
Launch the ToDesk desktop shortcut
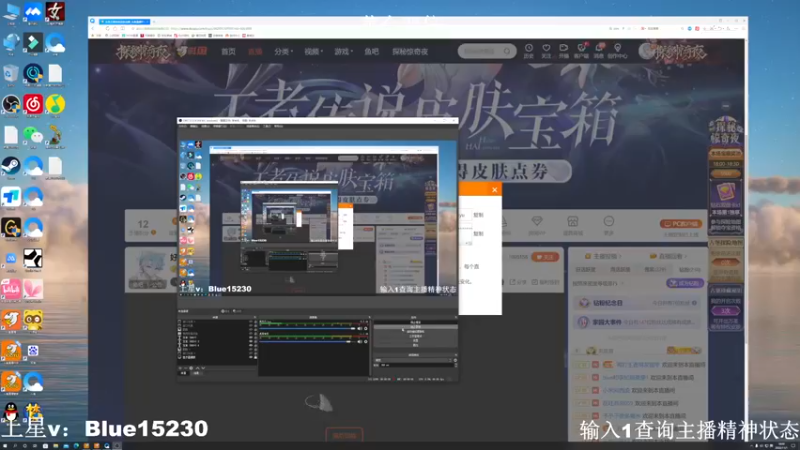tap(11, 196)
